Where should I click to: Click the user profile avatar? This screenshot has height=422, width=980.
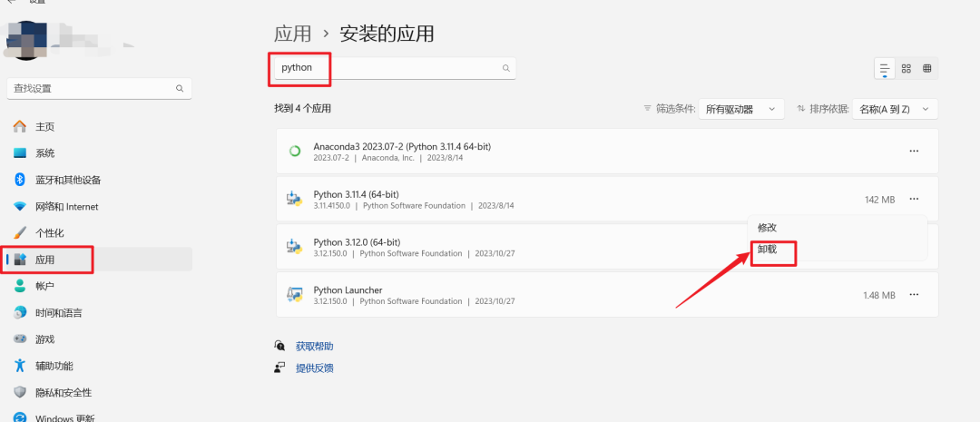[28, 39]
